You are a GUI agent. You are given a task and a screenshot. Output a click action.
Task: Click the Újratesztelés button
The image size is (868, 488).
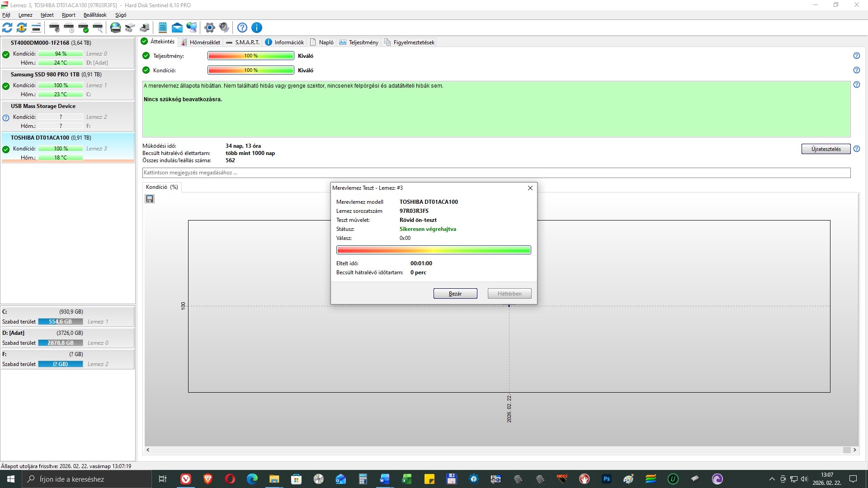point(826,149)
